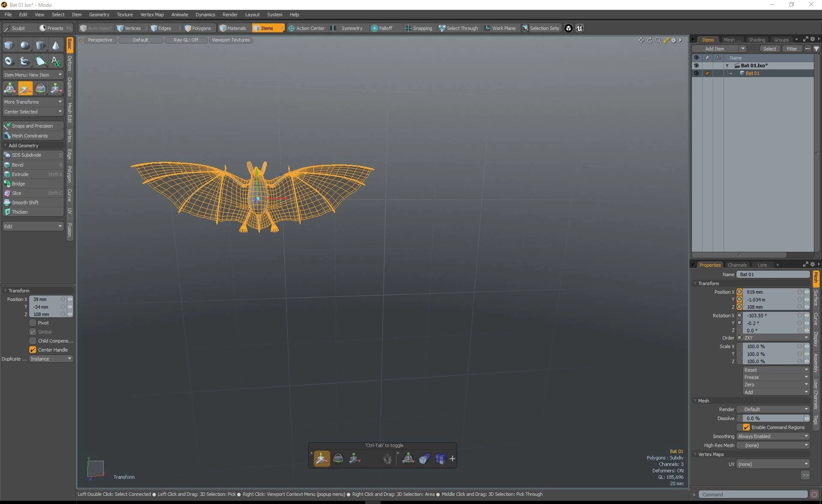Viewport: 822px width, 504px height.
Task: Click the SDS Subdivide button
Action: [x=33, y=155]
